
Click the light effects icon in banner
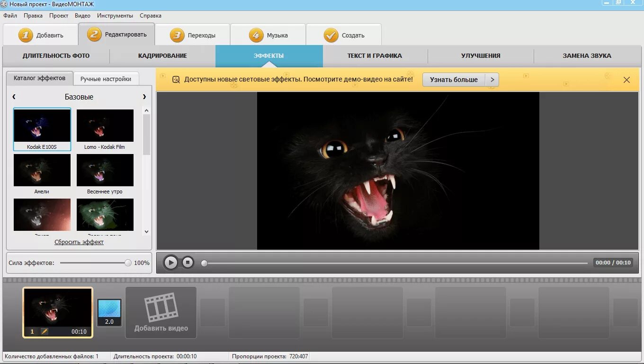pos(176,80)
